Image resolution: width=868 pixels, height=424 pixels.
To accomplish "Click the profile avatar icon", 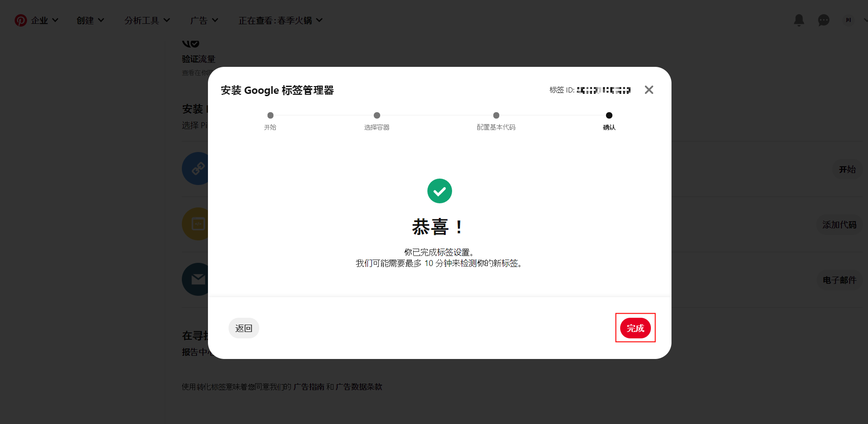I will click(848, 20).
